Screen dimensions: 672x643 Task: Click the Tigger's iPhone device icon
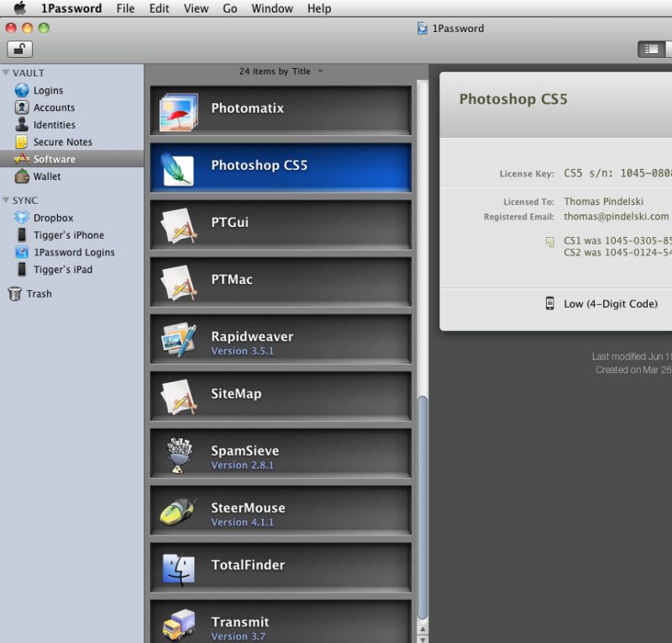[22, 235]
